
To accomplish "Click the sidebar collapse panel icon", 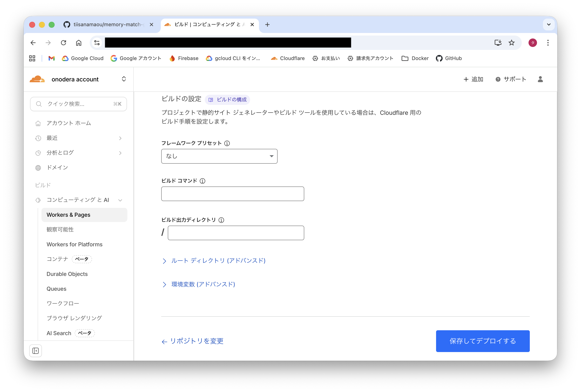I will click(x=36, y=351).
